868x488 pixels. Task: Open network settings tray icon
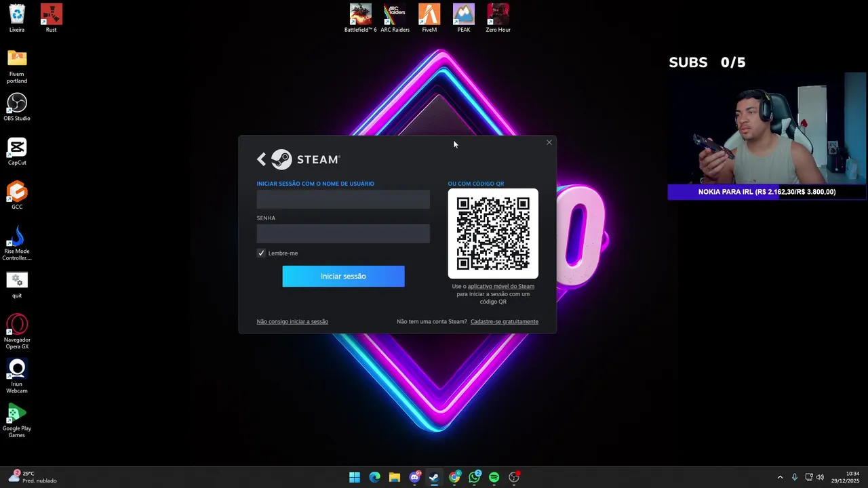(x=809, y=477)
